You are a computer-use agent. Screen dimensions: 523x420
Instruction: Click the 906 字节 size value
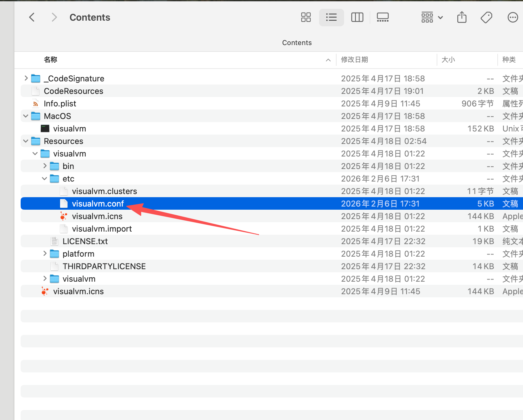[478, 104]
